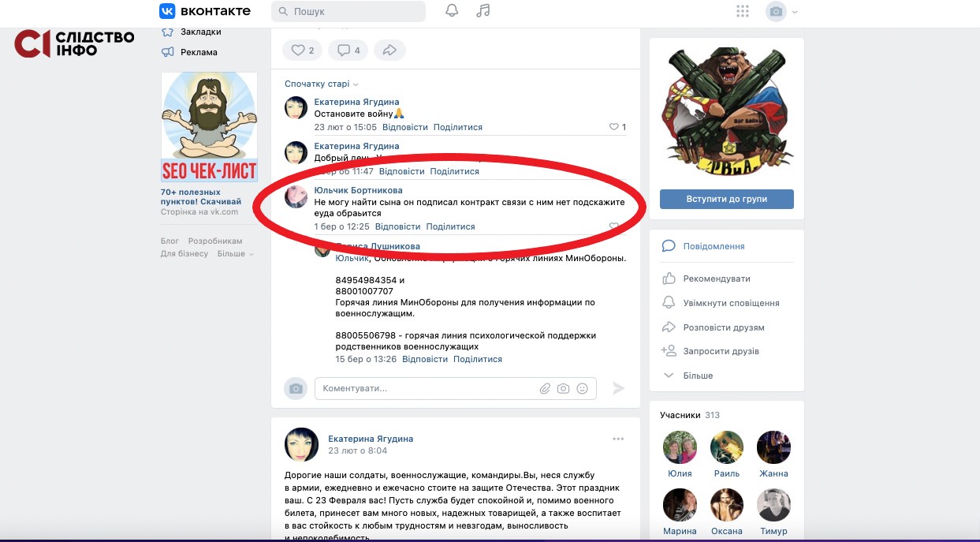Open ad link 70+ полезных пунктов

(x=201, y=196)
